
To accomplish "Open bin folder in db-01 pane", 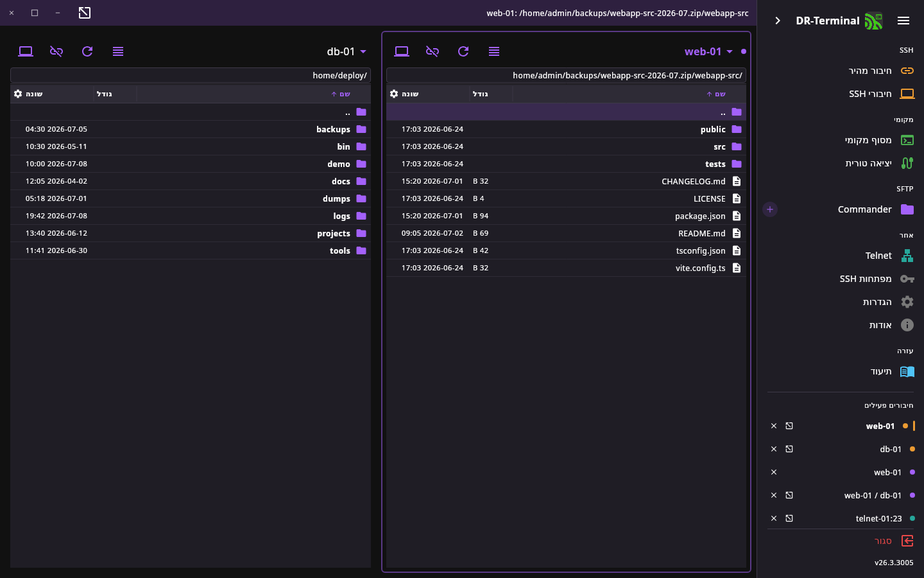I will 191,146.
